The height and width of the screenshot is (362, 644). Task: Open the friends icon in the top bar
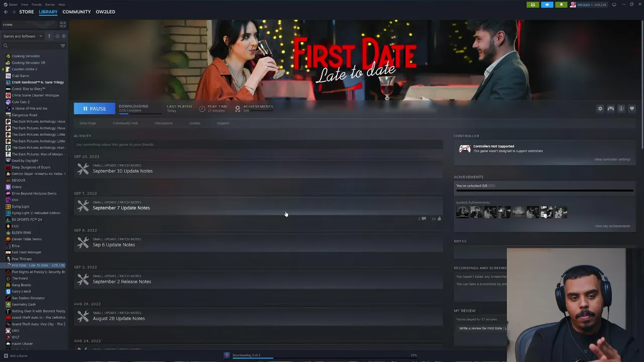coord(533,5)
